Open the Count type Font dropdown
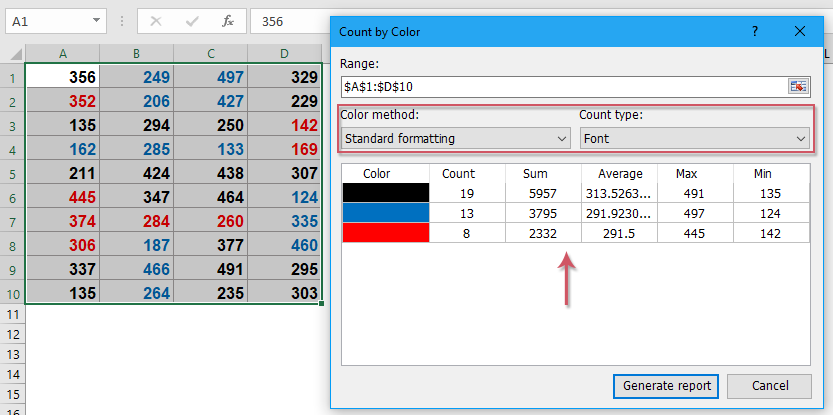This screenshot has height=415, width=833. (694, 139)
